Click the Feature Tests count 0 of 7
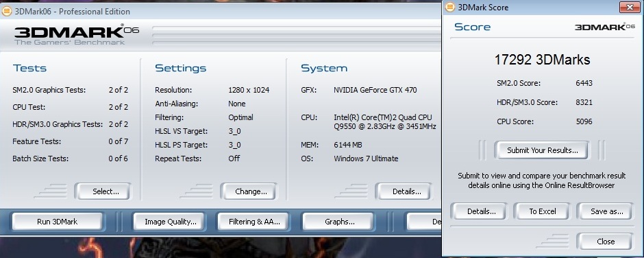 [119, 141]
